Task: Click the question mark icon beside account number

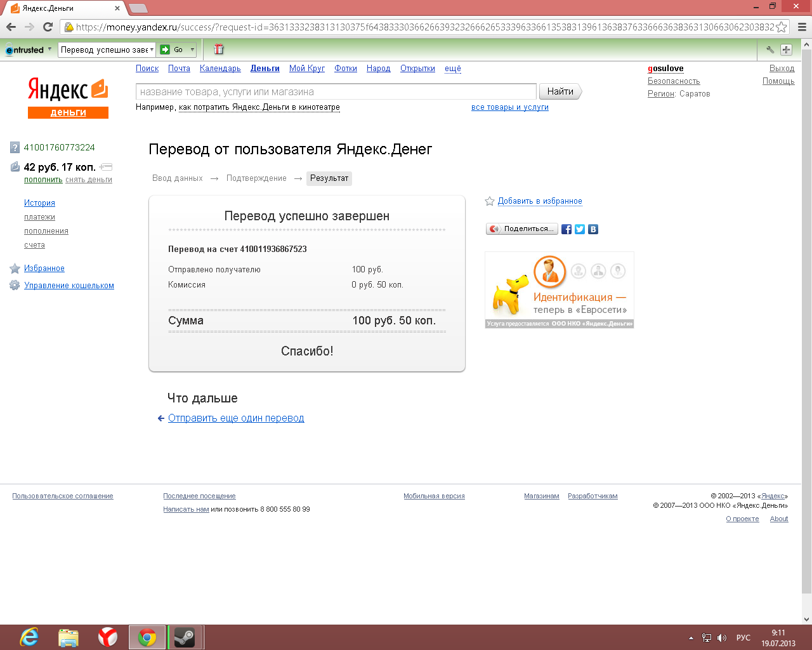Action: (15, 148)
